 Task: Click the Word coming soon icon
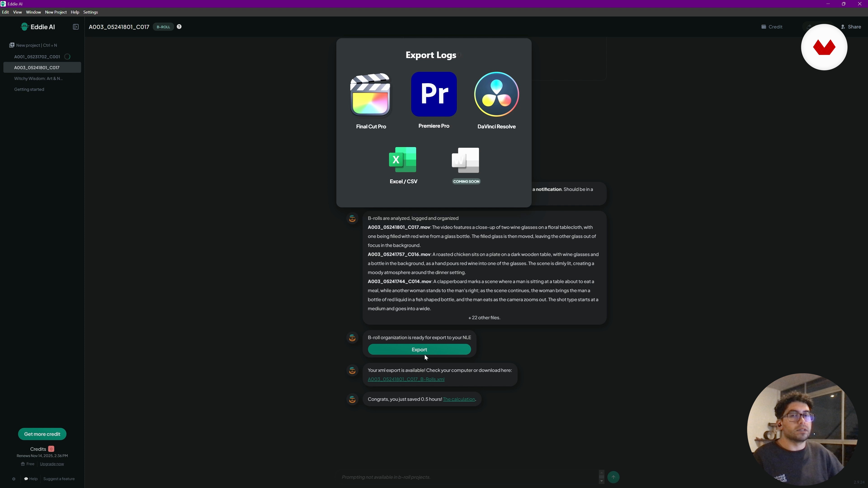pos(465,160)
